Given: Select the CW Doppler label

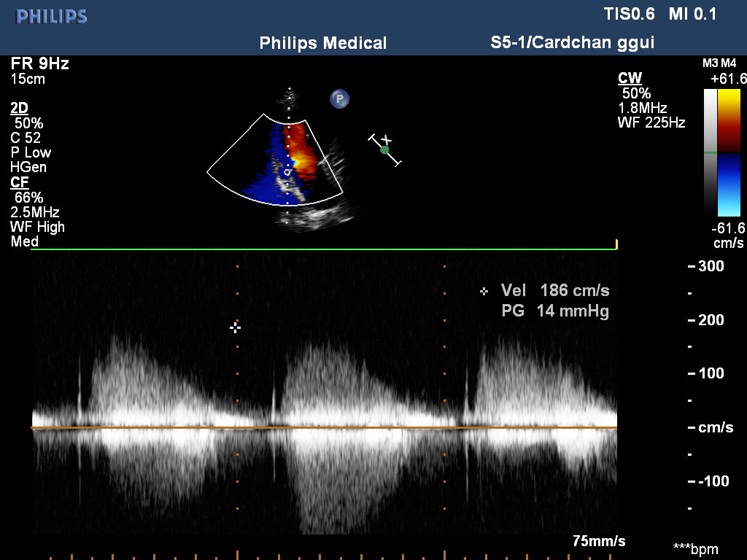Looking at the screenshot, I should click(630, 79).
